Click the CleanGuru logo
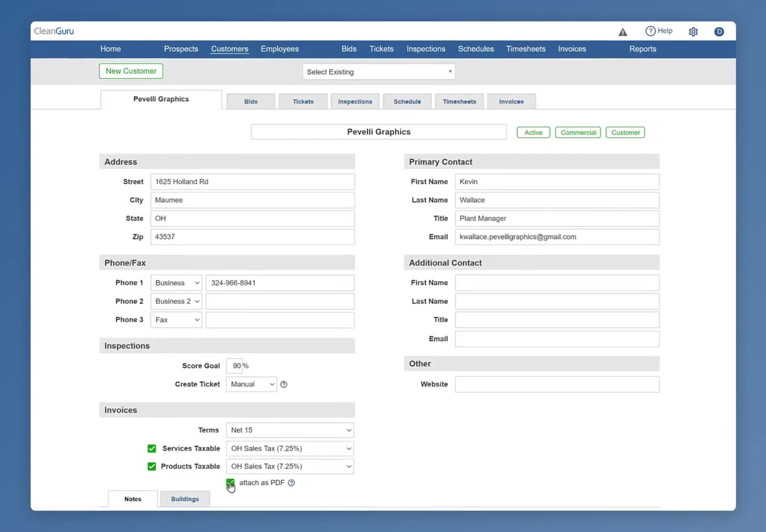766x532 pixels. coord(54,31)
